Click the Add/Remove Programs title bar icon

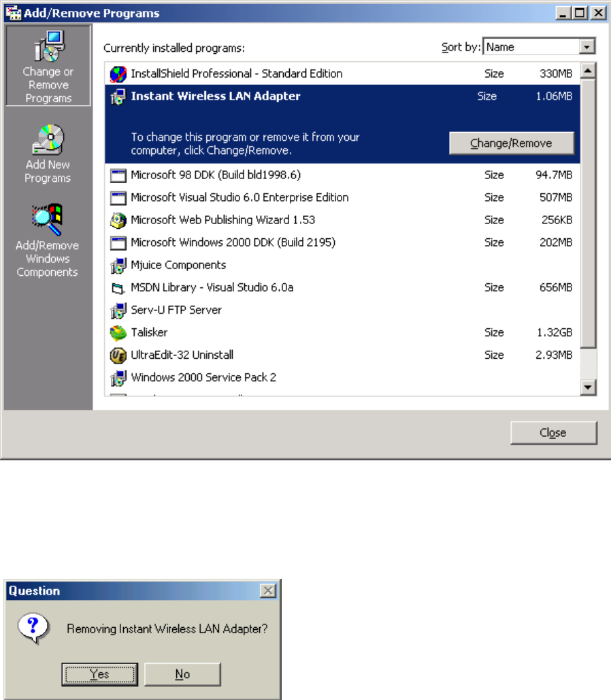point(14,13)
